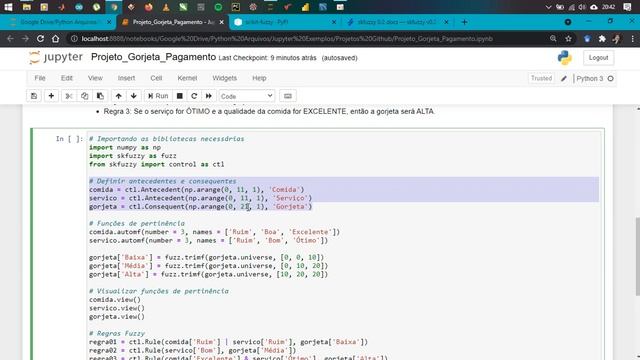
Task: Switch to the skfuzzy docs tab
Action: click(x=396, y=22)
